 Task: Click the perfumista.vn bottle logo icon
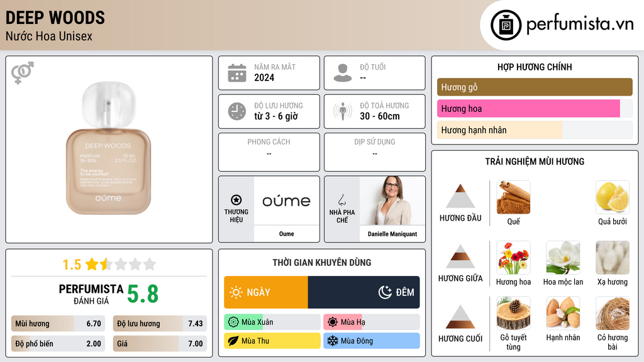pos(506,25)
